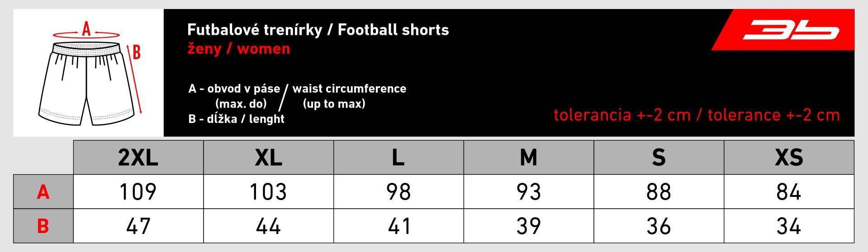The width and height of the screenshot is (868, 252).
Task: Select the 2XL size column header
Action: (x=138, y=158)
